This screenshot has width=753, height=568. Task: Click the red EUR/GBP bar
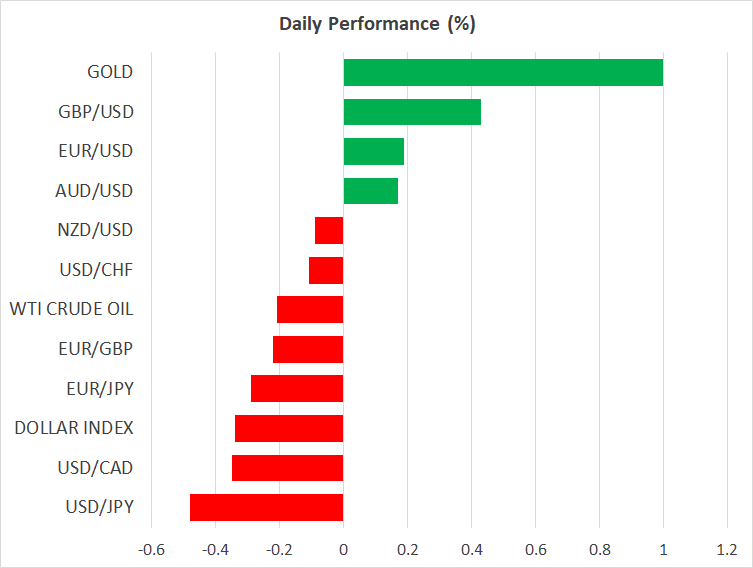tap(308, 349)
